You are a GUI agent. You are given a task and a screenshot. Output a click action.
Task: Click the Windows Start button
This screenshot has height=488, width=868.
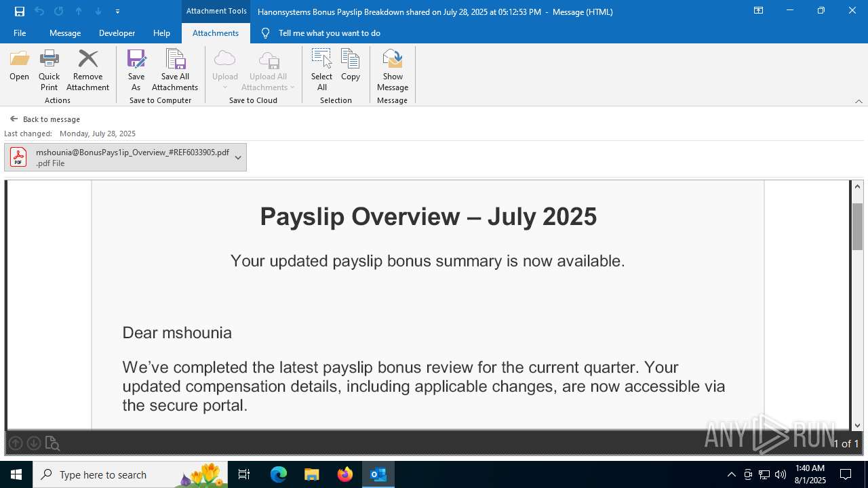click(16, 474)
